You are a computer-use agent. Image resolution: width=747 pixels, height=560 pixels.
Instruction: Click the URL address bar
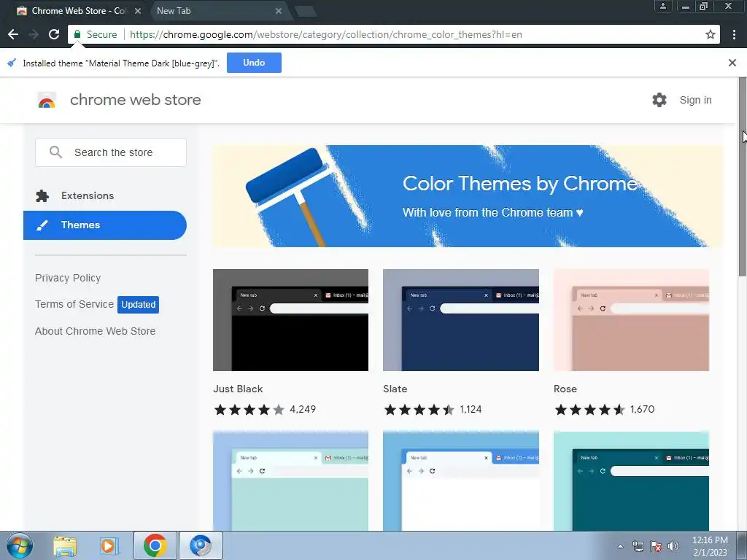coord(393,34)
